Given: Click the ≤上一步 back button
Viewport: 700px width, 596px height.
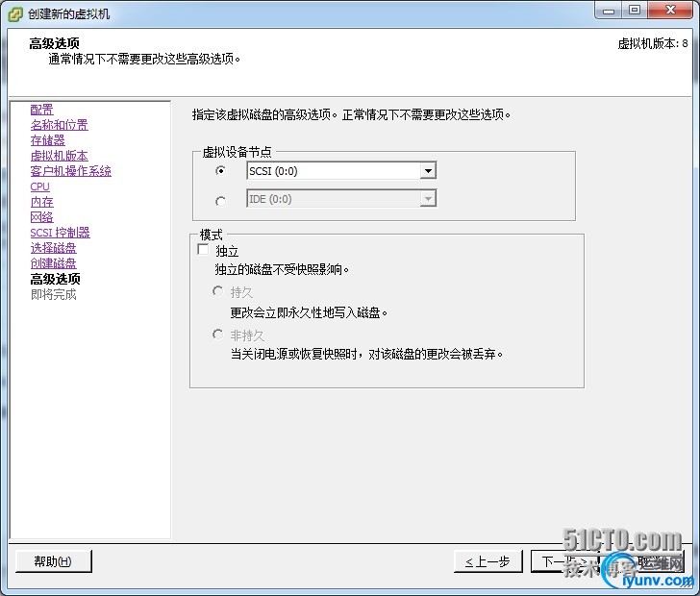Looking at the screenshot, I should coord(487,561).
